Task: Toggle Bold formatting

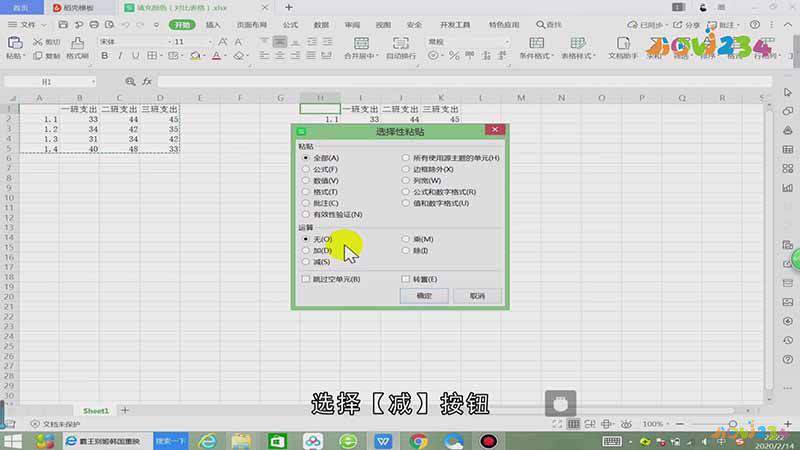Action: tap(105, 56)
